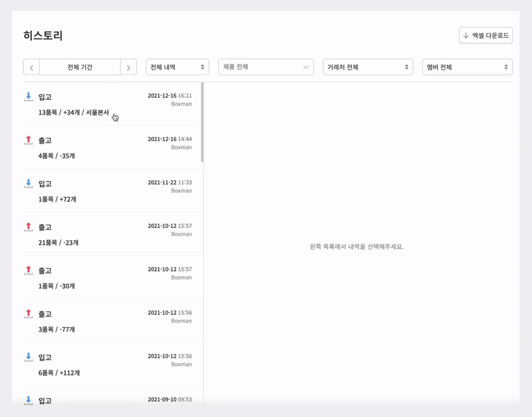Screen dimensions: 532x417
Task: Go to previous period with left arrow
Action: [31, 67]
